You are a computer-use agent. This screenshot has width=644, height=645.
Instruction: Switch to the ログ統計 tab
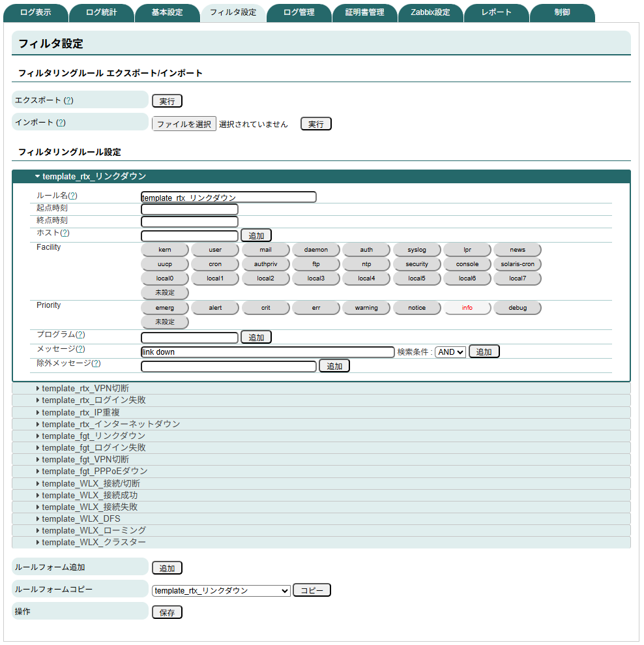101,11
